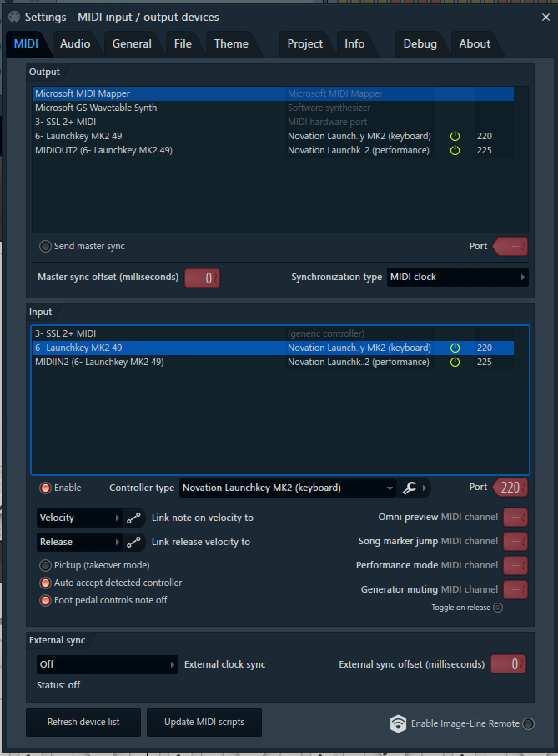The width and height of the screenshot is (558, 756).
Task: Enable Toggle on release option
Action: tap(498, 608)
